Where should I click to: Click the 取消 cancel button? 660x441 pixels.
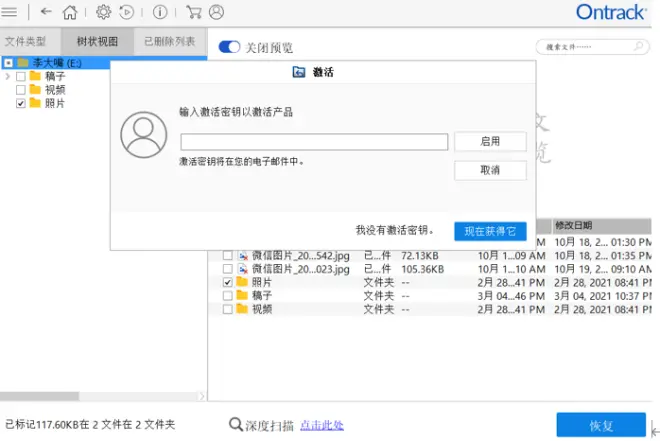tap(490, 170)
